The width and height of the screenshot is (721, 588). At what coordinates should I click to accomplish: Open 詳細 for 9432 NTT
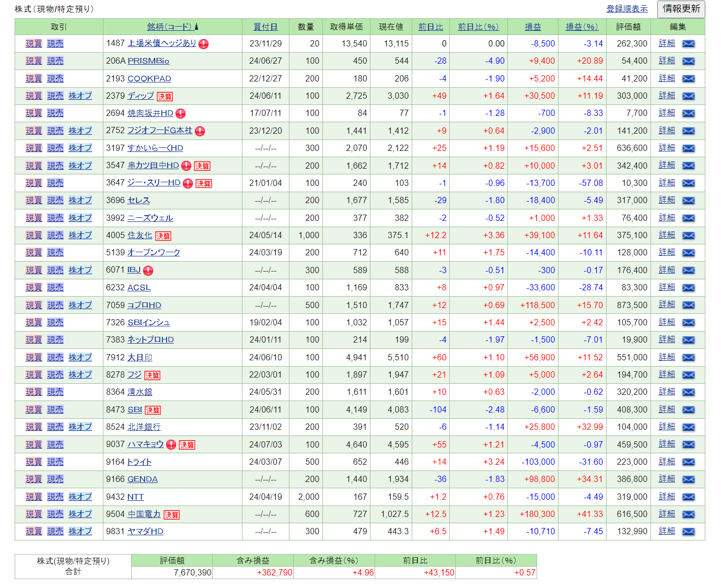click(667, 497)
